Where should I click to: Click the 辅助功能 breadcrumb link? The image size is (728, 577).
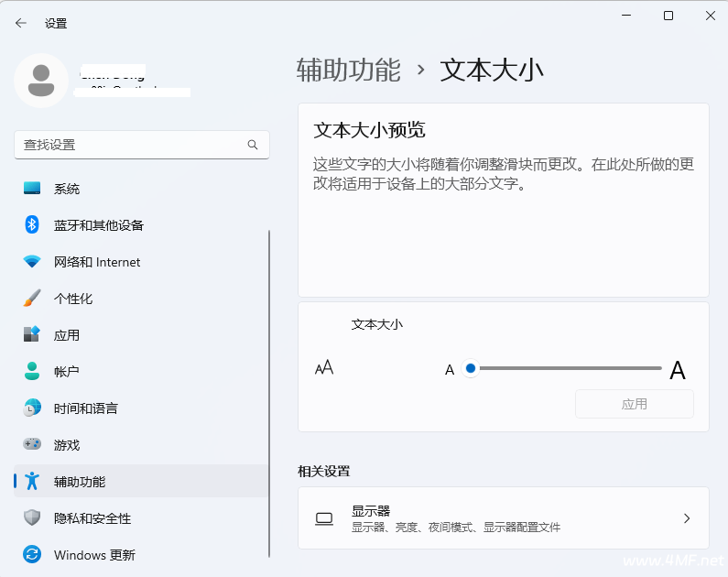(x=349, y=71)
